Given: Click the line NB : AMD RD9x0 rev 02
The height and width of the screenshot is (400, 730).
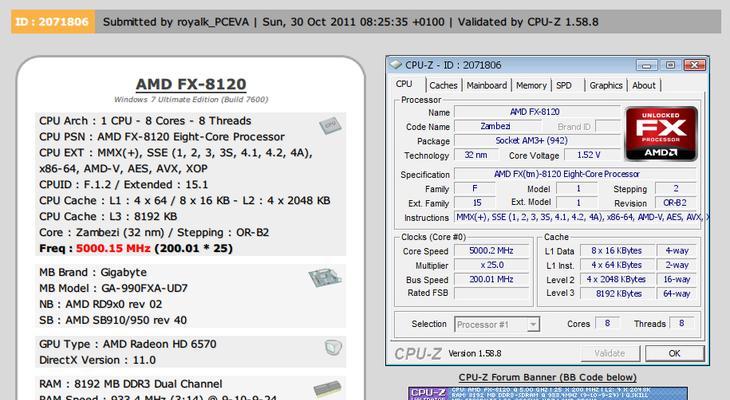Looking at the screenshot, I should point(101,304).
